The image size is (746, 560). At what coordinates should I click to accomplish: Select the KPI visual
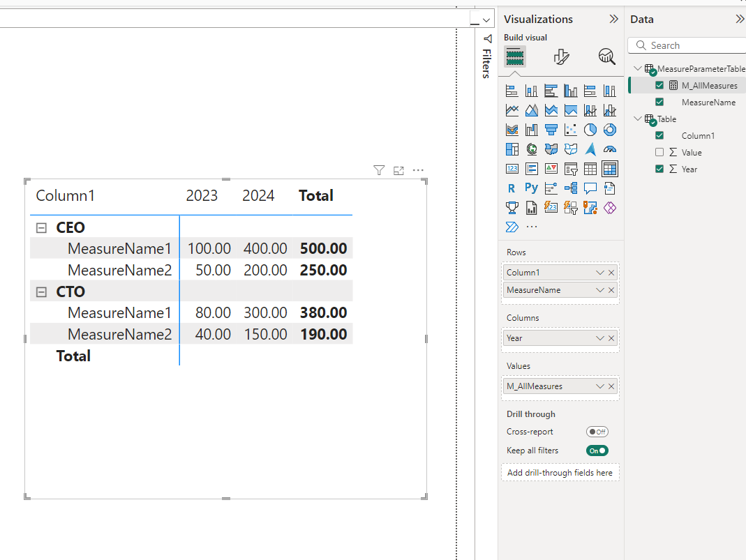coord(551,169)
